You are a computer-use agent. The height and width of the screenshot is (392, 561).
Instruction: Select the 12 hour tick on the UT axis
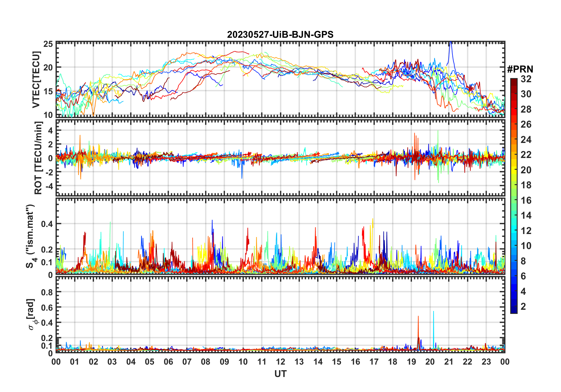(280, 362)
